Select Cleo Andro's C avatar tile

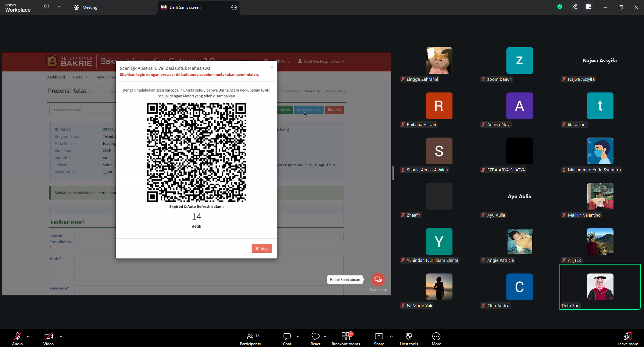coord(520,287)
